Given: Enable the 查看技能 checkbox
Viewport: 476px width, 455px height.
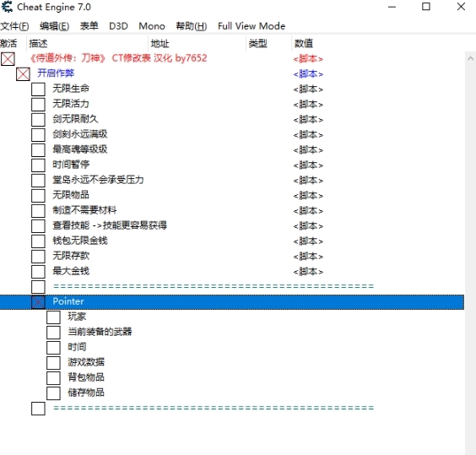Looking at the screenshot, I should pos(38,225).
